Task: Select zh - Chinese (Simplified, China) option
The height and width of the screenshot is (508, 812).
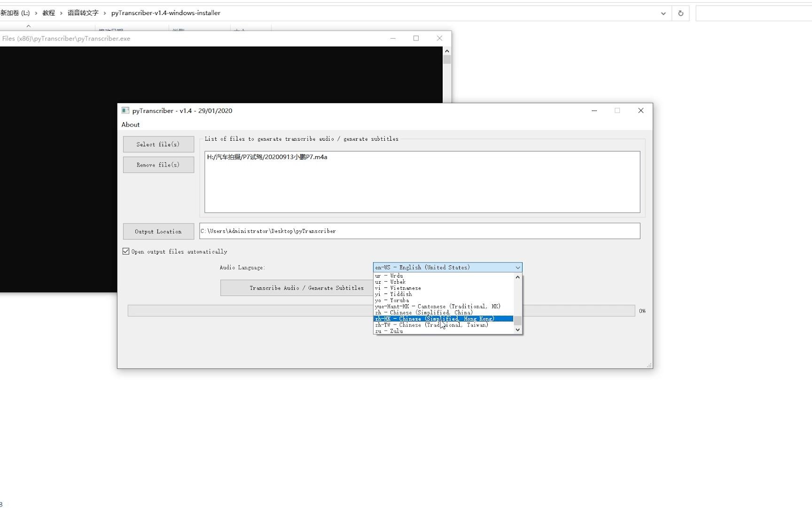Action: (443, 312)
